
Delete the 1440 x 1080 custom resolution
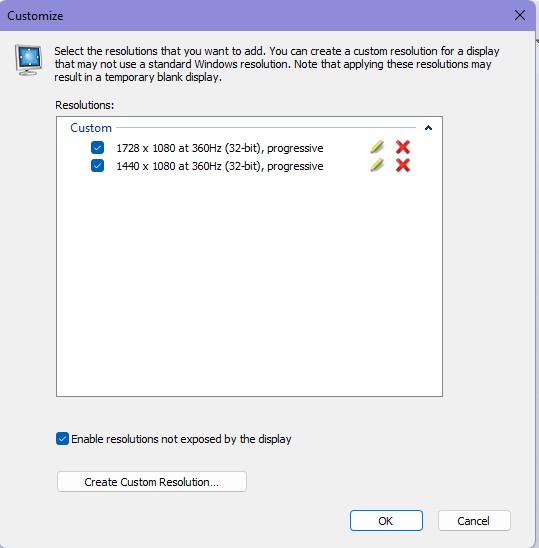[x=403, y=165]
